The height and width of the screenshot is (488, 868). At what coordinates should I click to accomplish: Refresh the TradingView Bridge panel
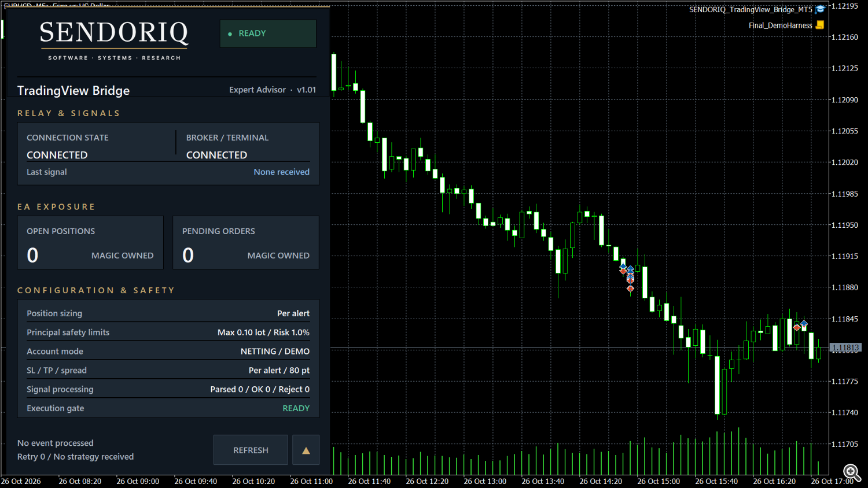[x=251, y=450]
